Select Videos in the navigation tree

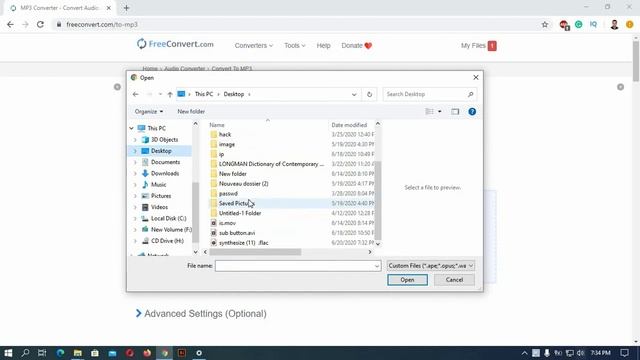point(159,207)
